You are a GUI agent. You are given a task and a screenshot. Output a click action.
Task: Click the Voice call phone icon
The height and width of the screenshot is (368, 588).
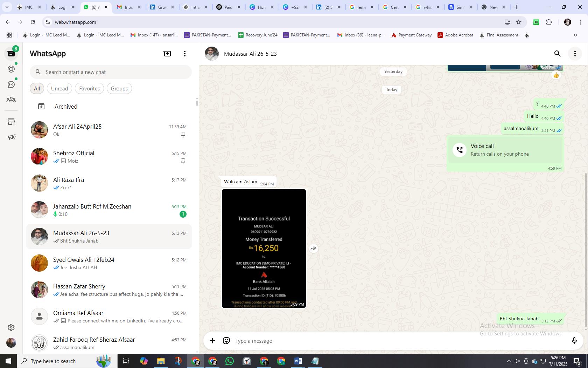click(x=460, y=150)
